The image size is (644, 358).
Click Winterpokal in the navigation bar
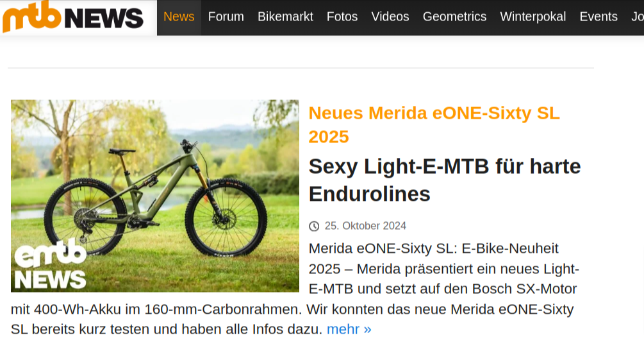[x=533, y=17]
